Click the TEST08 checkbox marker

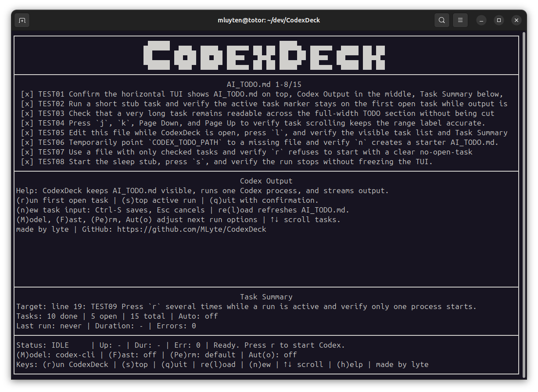[x=27, y=162]
